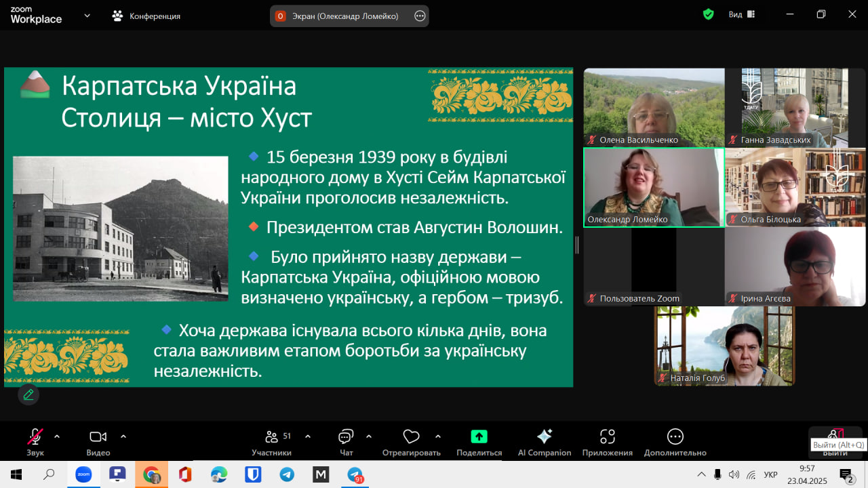868x488 pixels.
Task: Open screen share options ellipsis button
Action: point(420,16)
